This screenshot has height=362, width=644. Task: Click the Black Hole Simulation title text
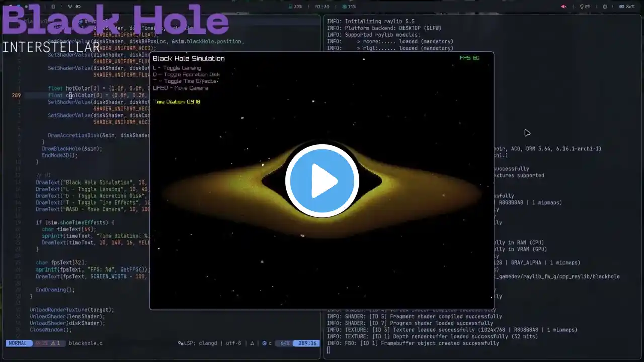[x=189, y=58]
